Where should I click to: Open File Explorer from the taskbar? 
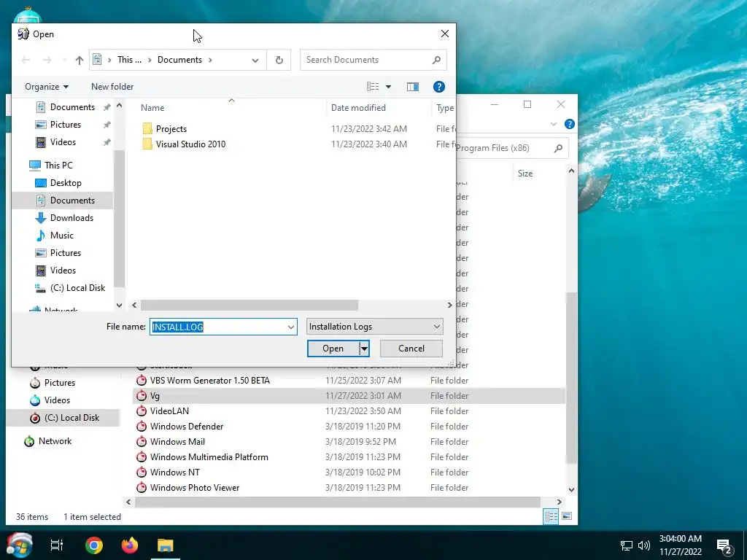tap(166, 545)
